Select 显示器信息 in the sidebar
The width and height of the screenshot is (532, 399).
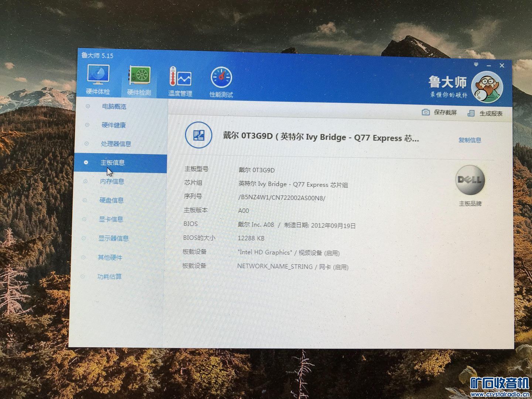point(113,238)
